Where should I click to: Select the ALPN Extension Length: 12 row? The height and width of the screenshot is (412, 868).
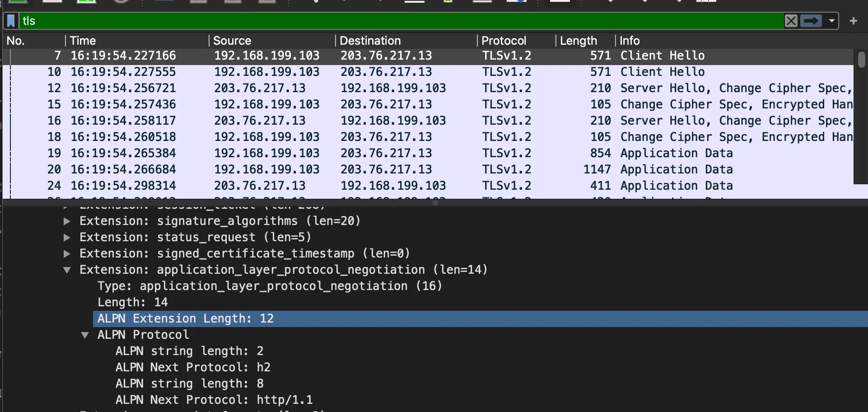click(x=481, y=318)
